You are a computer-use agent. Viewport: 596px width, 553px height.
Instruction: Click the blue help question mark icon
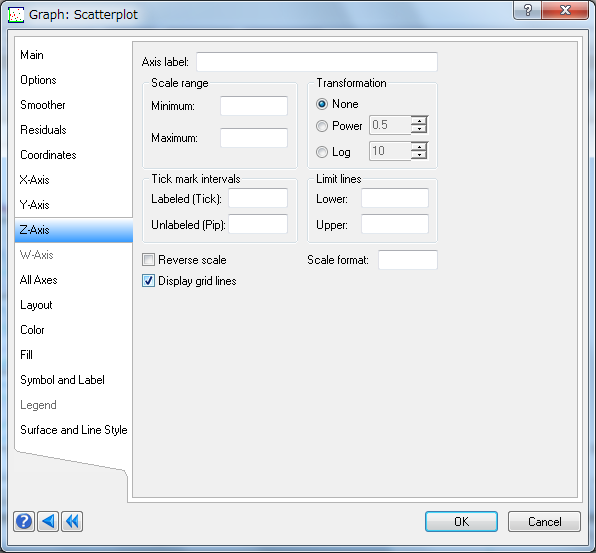pyautogui.click(x=24, y=521)
